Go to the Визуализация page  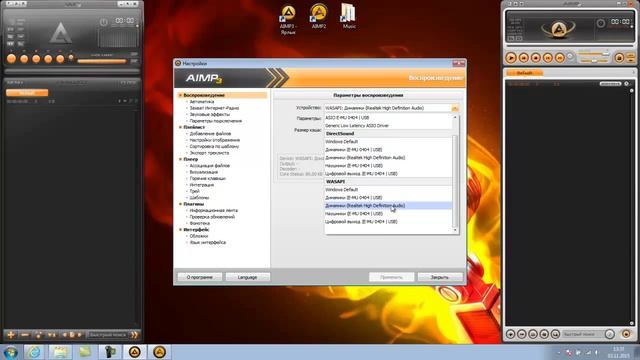coord(204,172)
